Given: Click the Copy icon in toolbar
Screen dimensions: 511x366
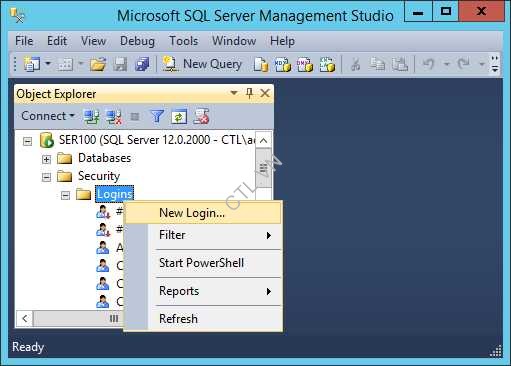Looking at the screenshot, I should click(377, 64).
